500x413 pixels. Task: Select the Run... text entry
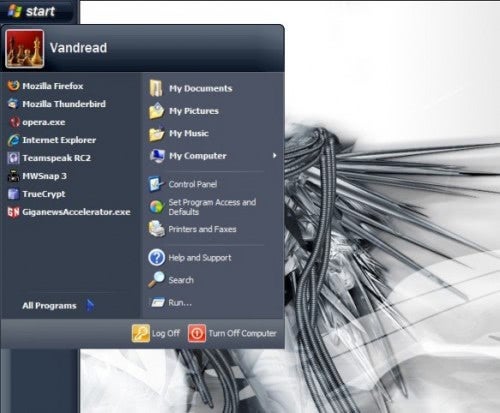(180, 303)
